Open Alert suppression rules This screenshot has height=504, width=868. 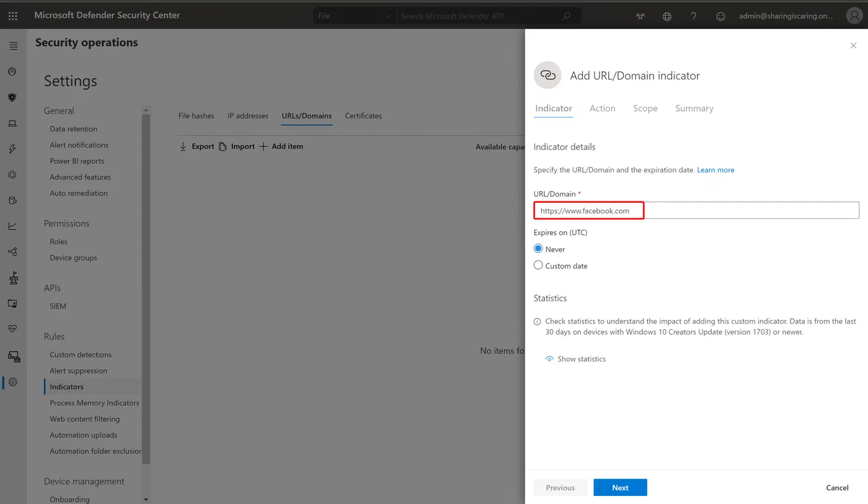click(x=79, y=371)
